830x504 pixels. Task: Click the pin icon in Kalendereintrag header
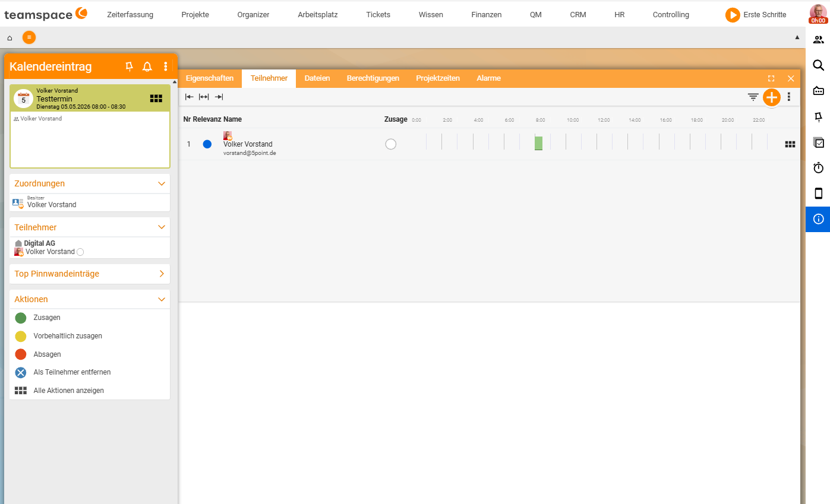(x=129, y=66)
